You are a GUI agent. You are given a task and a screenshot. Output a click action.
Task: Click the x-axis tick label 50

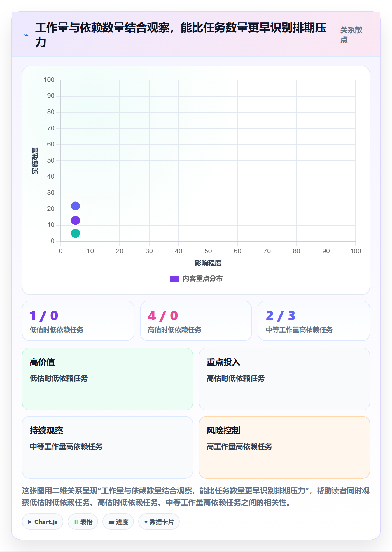pos(208,251)
